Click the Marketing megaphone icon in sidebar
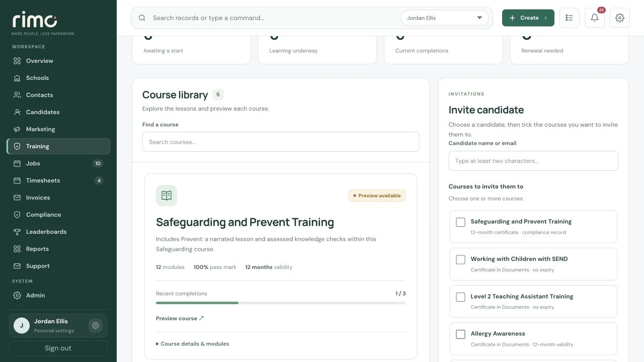 17,129
